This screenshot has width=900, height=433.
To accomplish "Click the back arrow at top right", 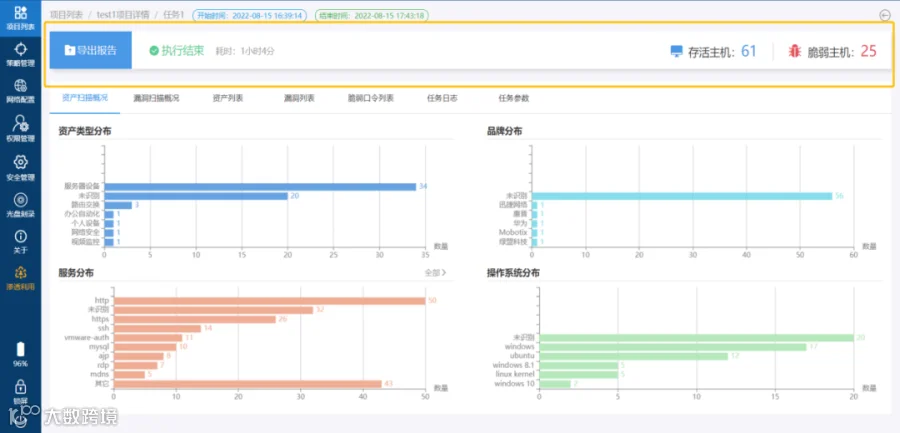I will [x=885, y=16].
